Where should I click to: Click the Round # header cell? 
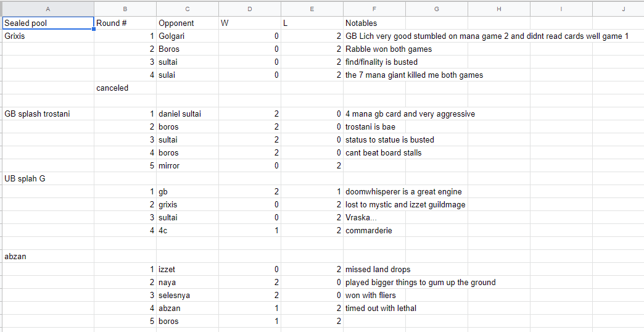pyautogui.click(x=125, y=23)
